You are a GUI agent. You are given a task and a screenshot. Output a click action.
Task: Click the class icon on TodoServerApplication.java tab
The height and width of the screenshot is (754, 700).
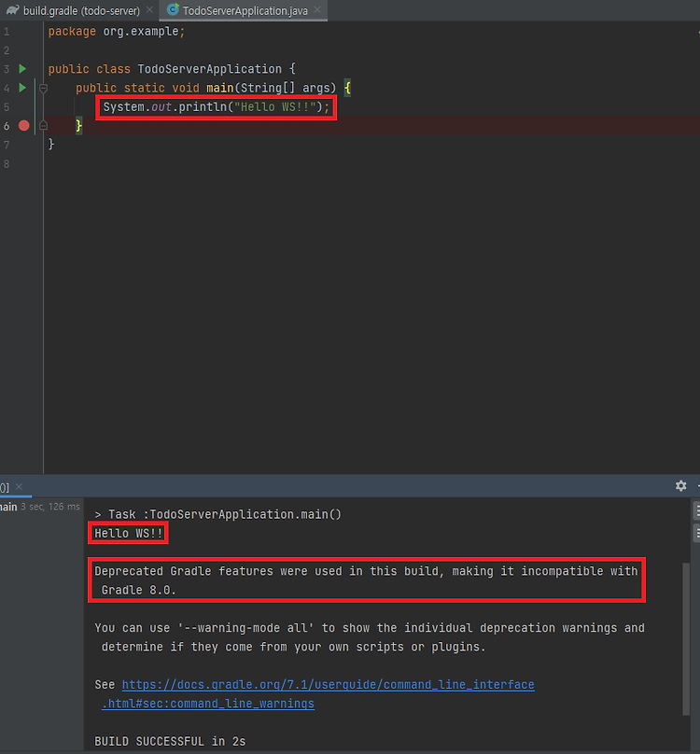173,9
